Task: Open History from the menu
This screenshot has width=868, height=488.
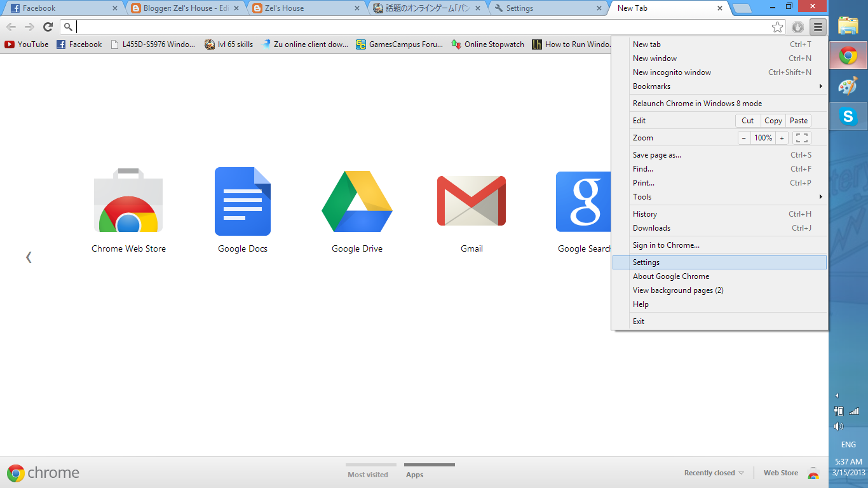Action: point(720,214)
